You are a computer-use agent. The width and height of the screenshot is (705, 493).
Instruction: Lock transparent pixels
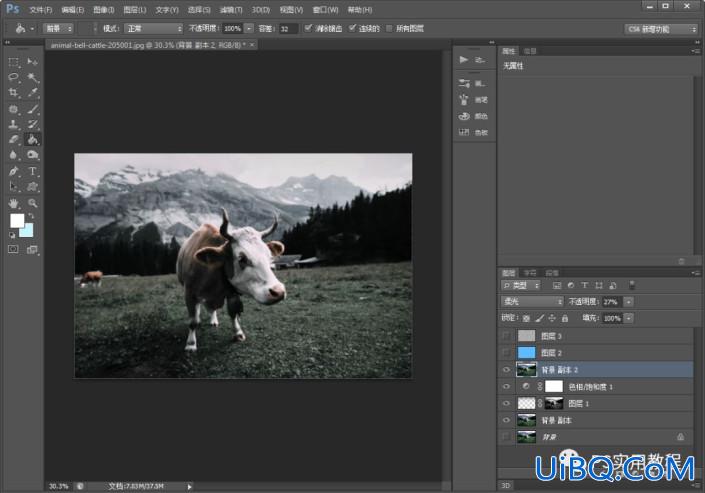click(526, 318)
